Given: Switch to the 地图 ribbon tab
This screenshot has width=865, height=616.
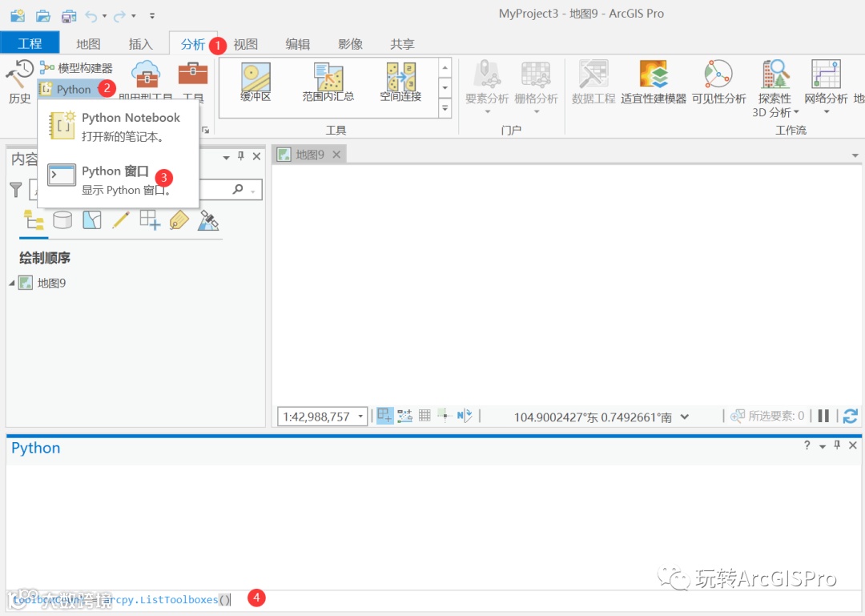Looking at the screenshot, I should coord(88,43).
